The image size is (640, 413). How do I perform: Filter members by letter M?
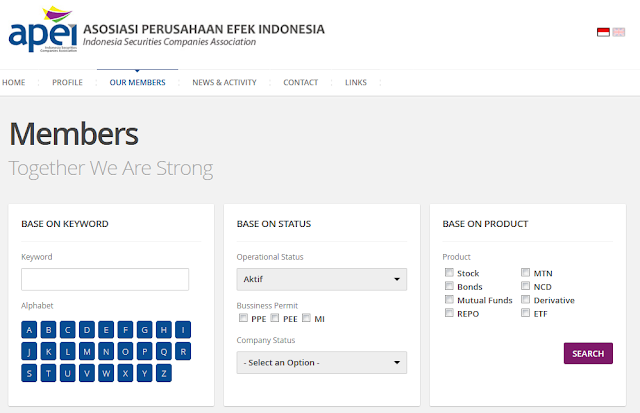pos(87,351)
